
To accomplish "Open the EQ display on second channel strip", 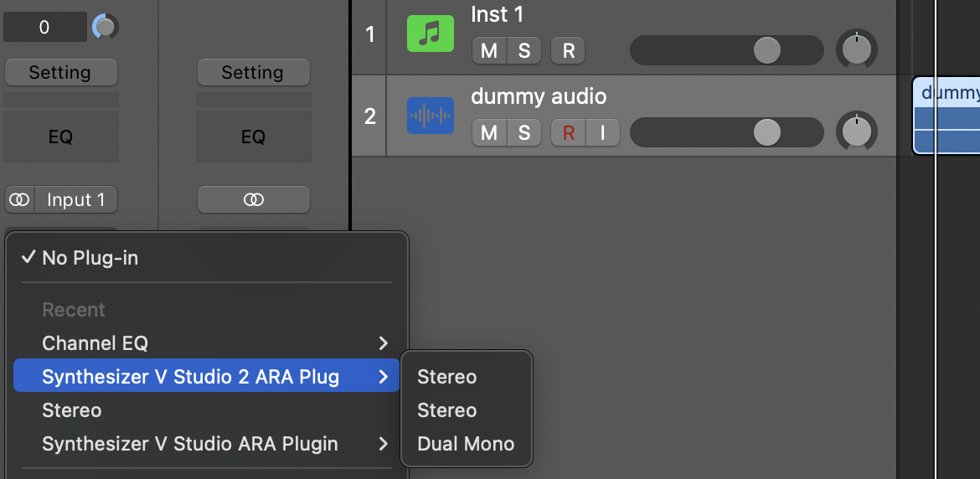I will [253, 136].
